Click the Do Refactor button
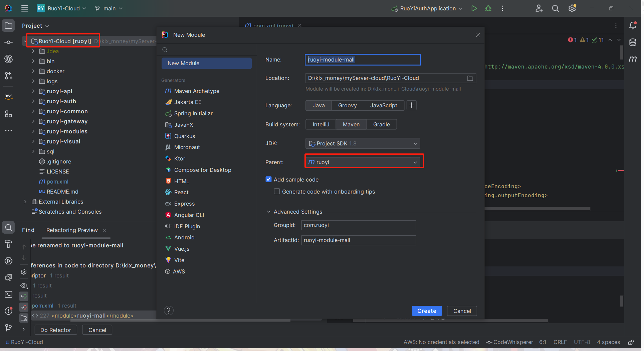 click(56, 330)
